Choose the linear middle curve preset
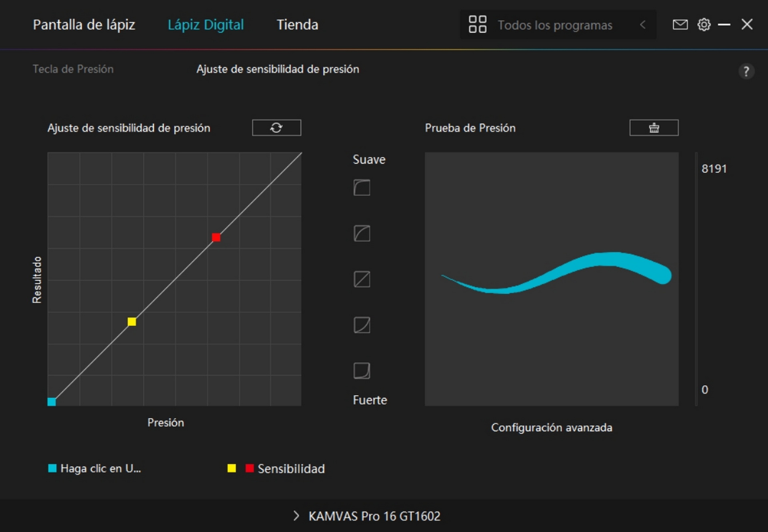The height and width of the screenshot is (532, 768). (362, 279)
